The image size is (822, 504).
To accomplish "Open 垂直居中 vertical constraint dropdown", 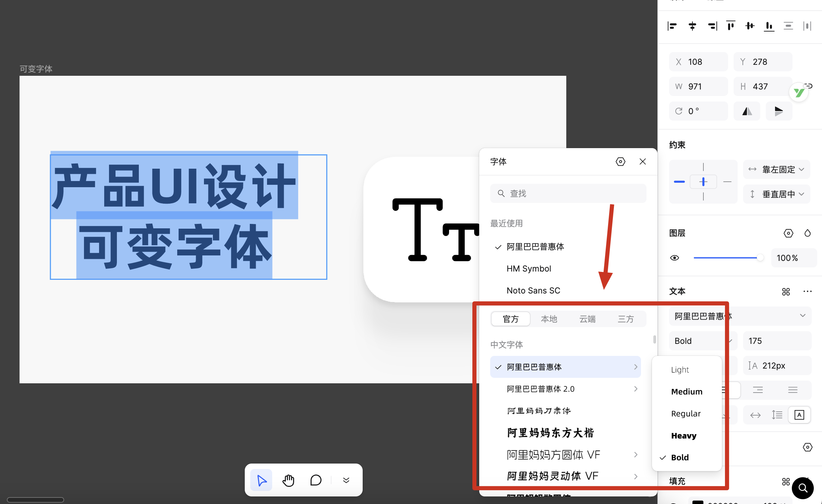I will point(776,194).
